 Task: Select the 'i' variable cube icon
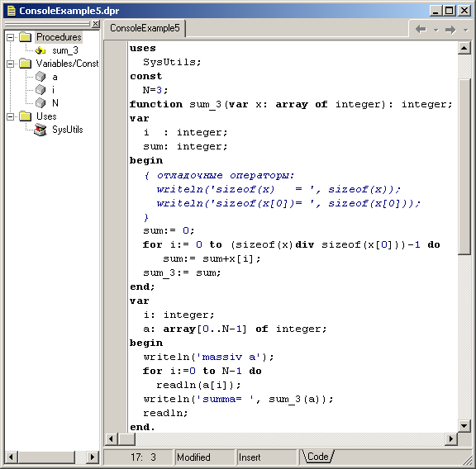[40, 90]
